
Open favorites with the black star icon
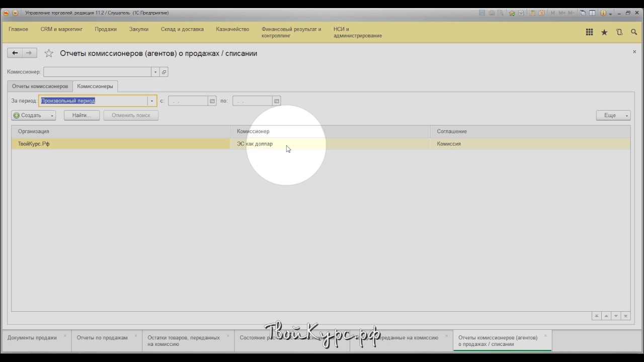tap(604, 32)
